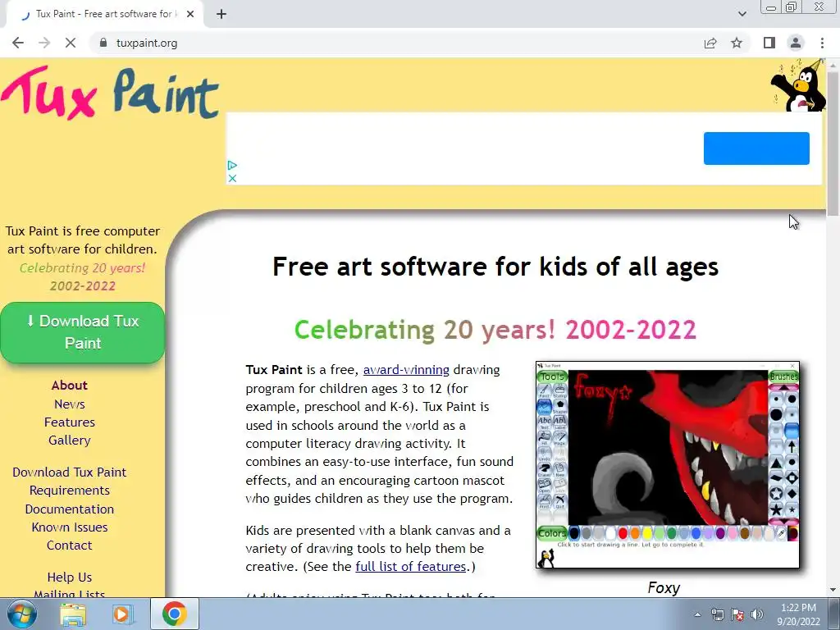This screenshot has height=630, width=840.
Task: Click the page vertical scrollbar thumb
Action: click(x=833, y=143)
